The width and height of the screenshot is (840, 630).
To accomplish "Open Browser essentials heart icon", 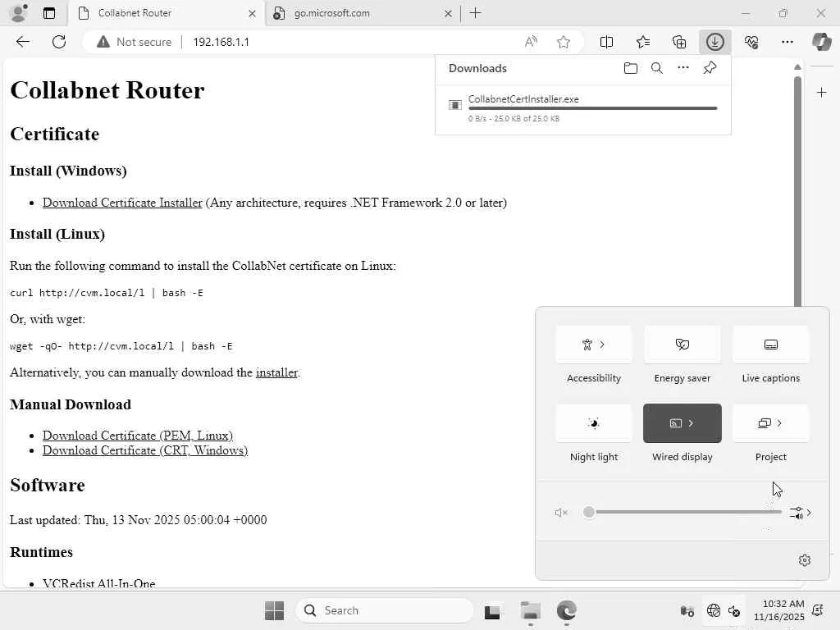I will click(751, 42).
